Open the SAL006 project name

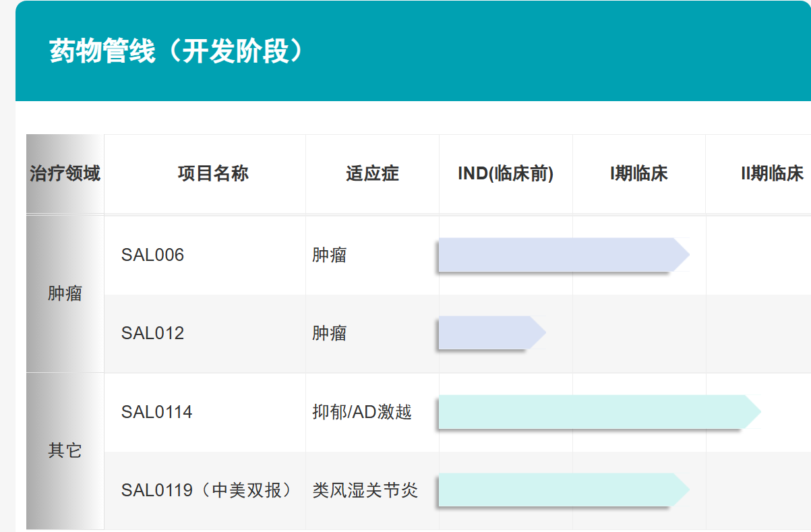[152, 255]
